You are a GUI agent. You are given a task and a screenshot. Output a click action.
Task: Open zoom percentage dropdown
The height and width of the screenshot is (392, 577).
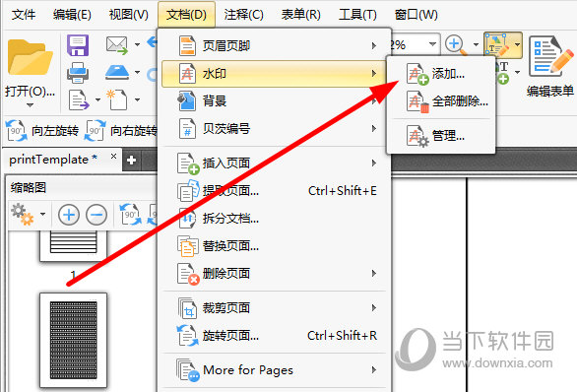coord(433,44)
